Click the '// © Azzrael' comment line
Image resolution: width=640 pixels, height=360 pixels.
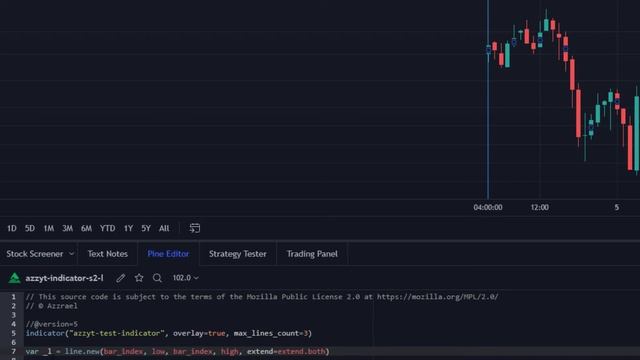coord(51,306)
